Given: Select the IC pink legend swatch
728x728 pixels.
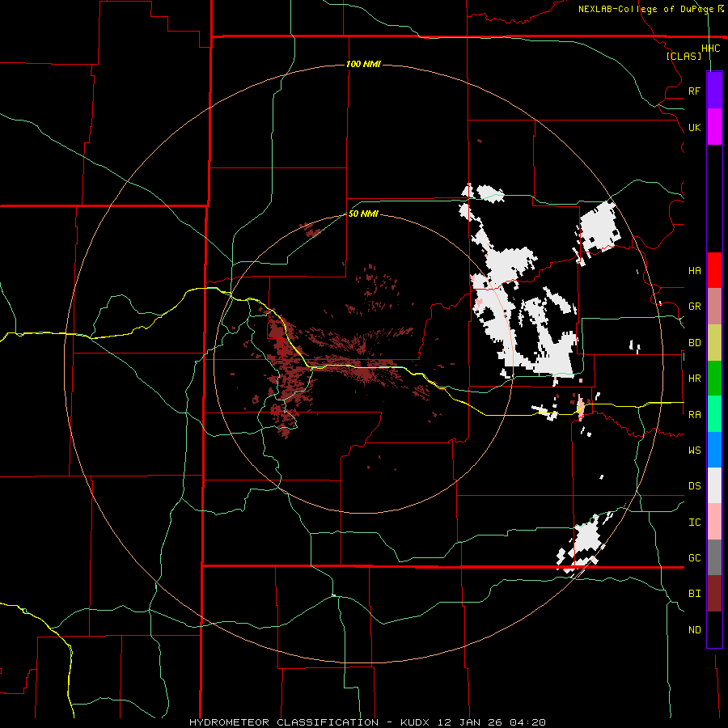Looking at the screenshot, I should pos(714,522).
